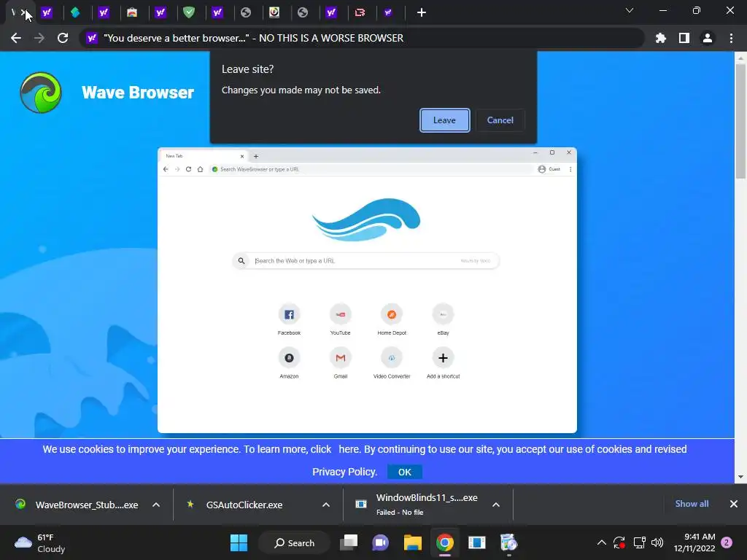Click Cancel in the Leave site dialog
This screenshot has height=560, width=747.
500,120
